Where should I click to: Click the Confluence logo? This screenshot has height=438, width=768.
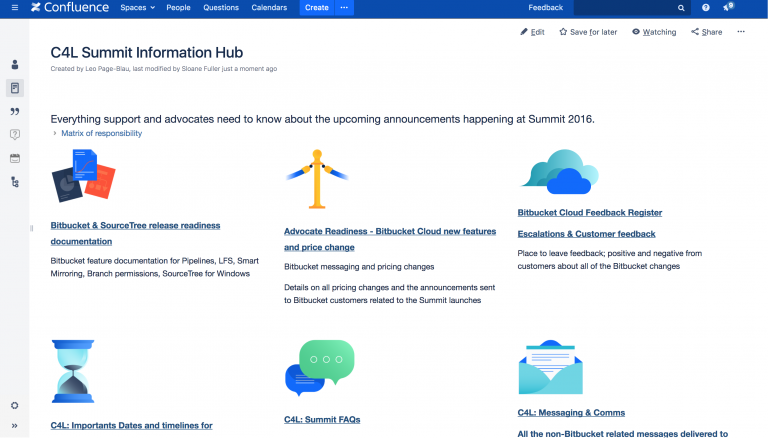click(x=69, y=8)
